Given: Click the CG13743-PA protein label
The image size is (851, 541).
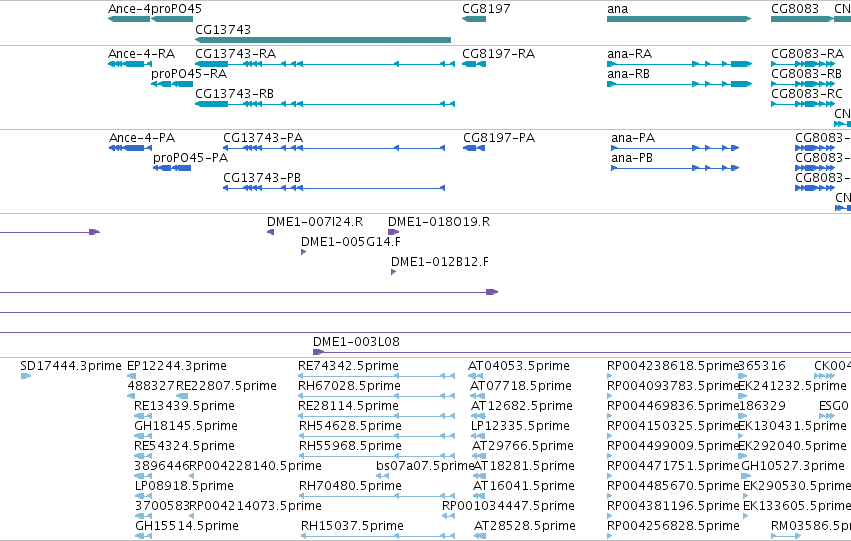Looking at the screenshot, I should [x=263, y=138].
